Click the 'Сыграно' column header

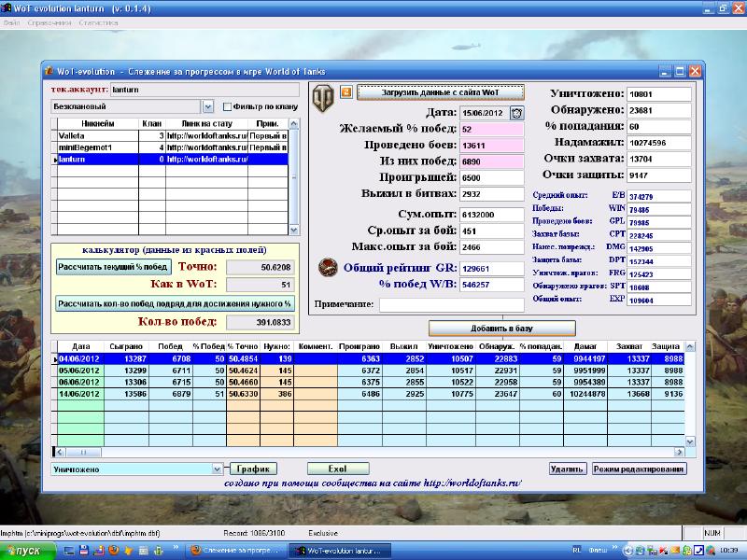click(126, 346)
